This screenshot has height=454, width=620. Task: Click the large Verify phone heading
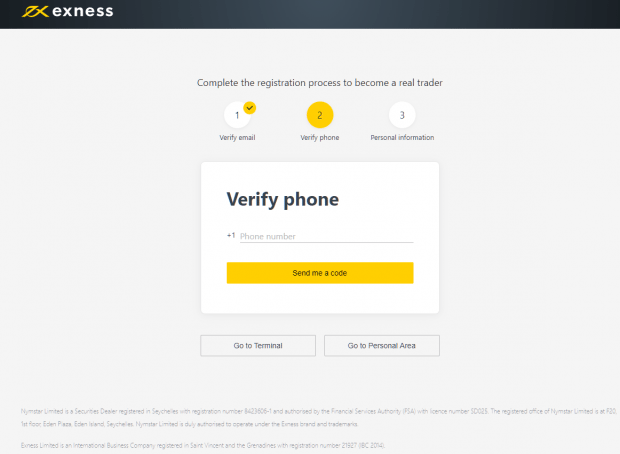[283, 199]
